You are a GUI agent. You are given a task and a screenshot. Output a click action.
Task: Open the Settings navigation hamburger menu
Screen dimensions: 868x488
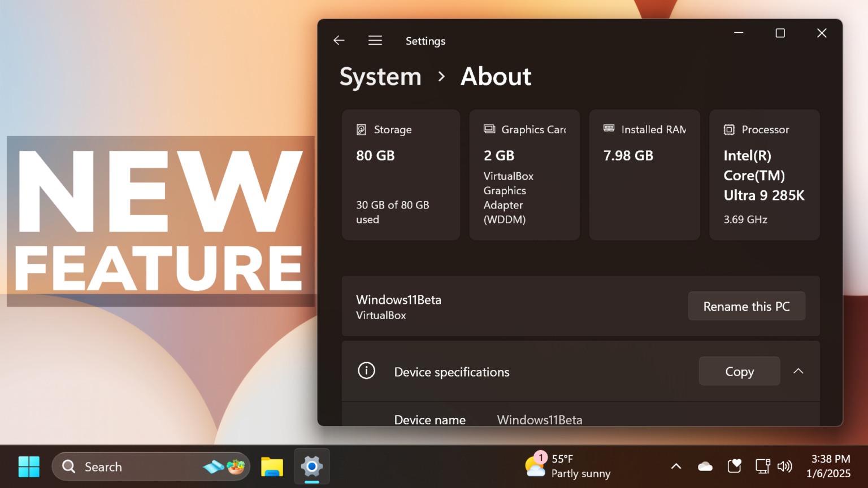pyautogui.click(x=375, y=40)
